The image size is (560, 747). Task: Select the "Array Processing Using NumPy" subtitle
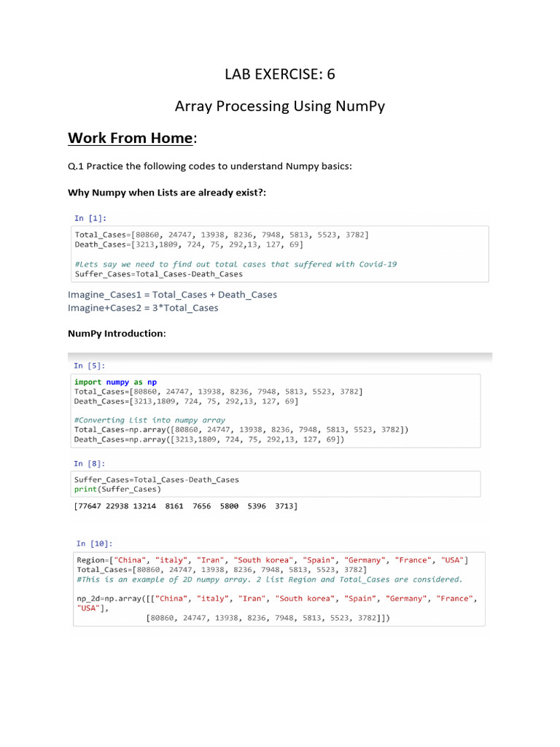[280, 107]
